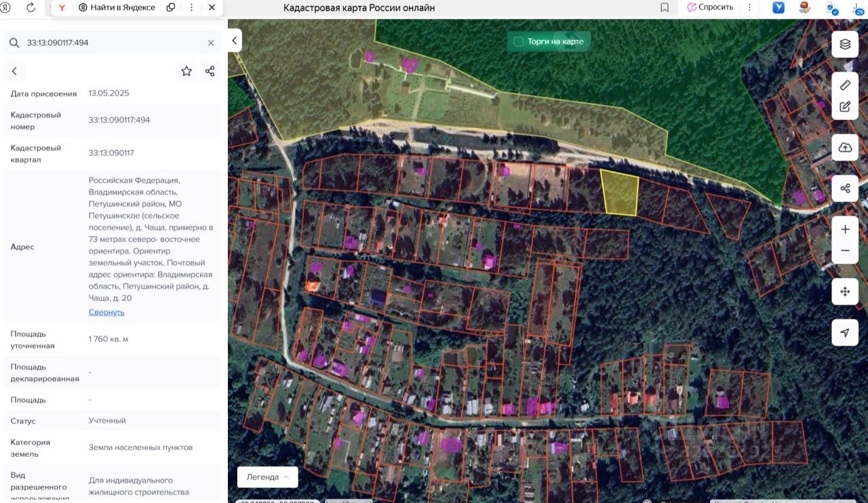
Task: Click the cadastral number value 33:13:090117:494
Action: click(x=119, y=120)
